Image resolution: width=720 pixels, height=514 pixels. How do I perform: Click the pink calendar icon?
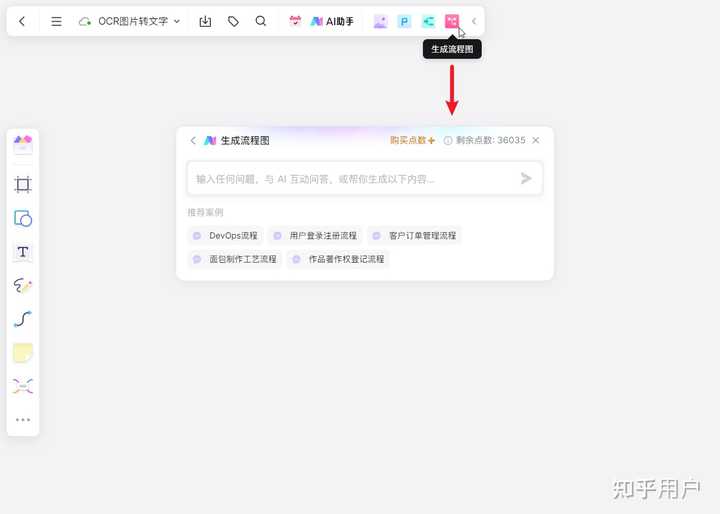(295, 21)
